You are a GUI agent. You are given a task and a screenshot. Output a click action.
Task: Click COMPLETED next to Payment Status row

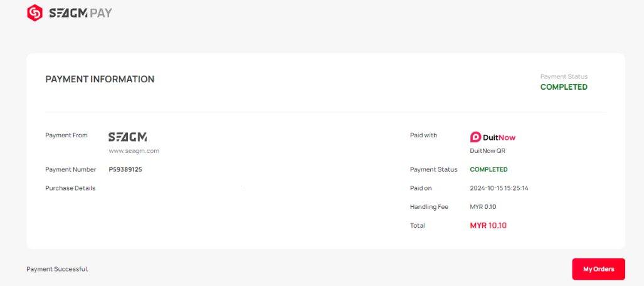tap(488, 169)
